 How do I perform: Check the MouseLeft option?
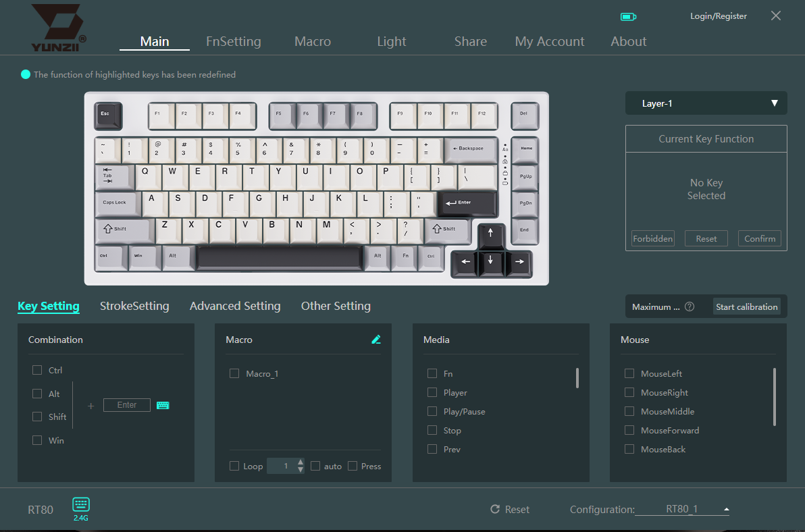pos(629,373)
